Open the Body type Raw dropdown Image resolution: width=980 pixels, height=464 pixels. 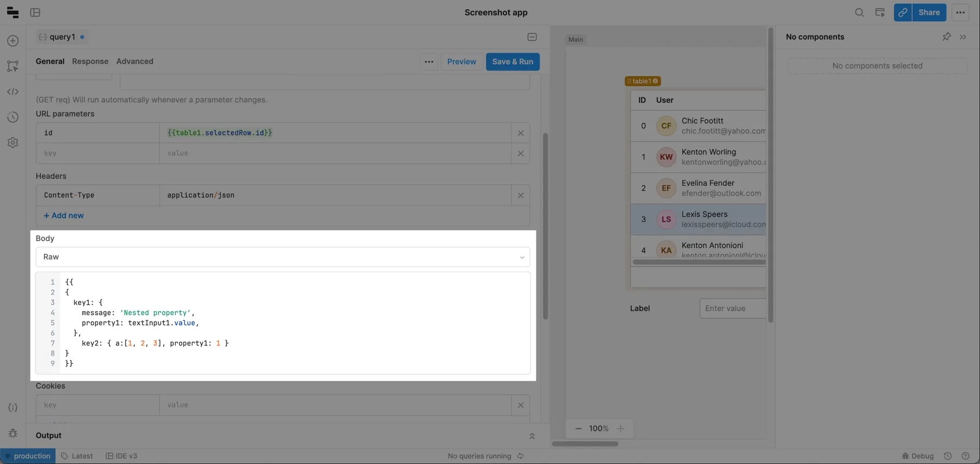(283, 257)
